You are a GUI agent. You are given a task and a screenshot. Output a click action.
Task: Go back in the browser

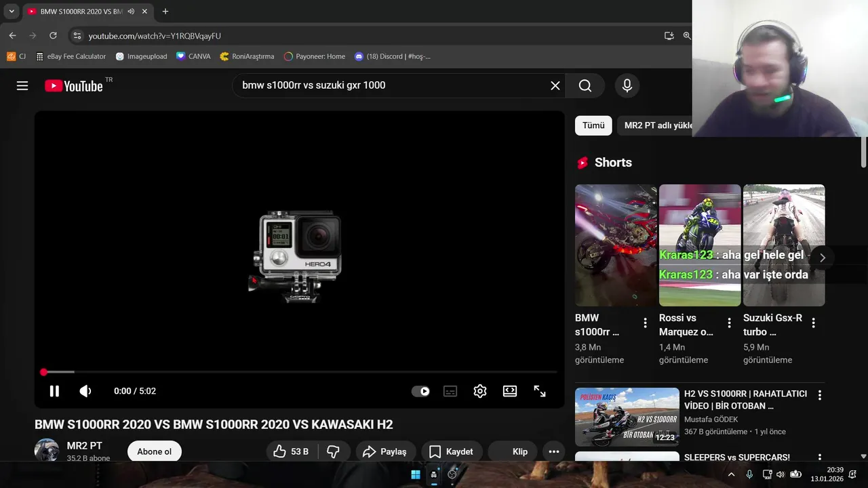tap(12, 35)
